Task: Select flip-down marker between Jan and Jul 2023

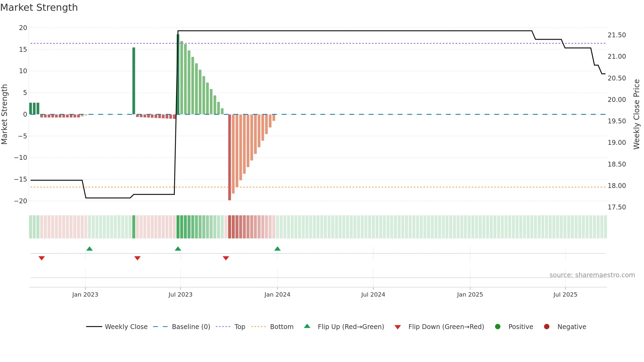Action: [x=137, y=258]
